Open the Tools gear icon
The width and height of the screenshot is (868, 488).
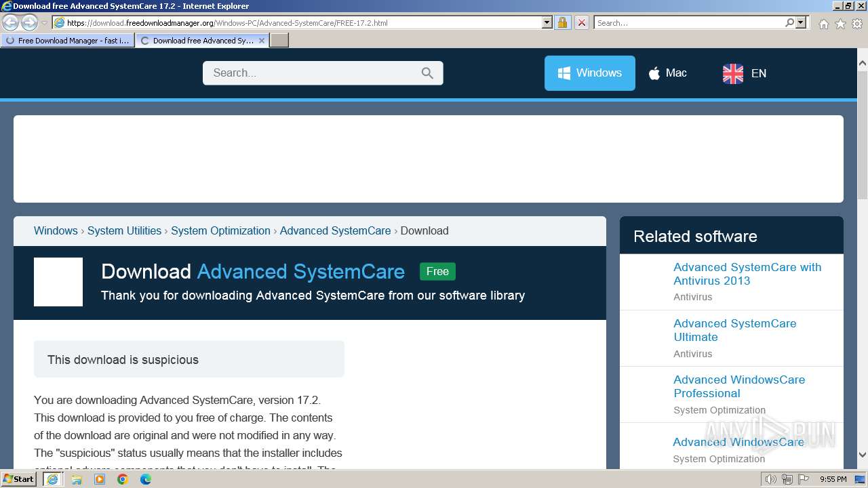(x=857, y=24)
